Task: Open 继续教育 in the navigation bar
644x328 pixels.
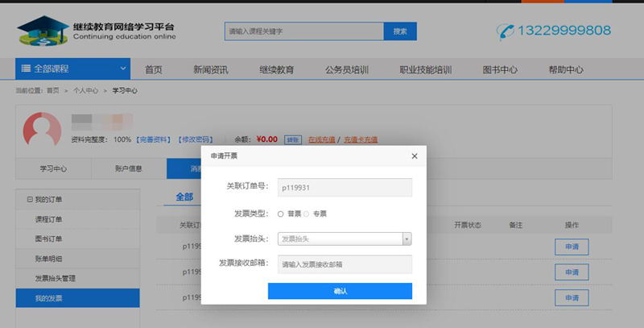Action: (276, 70)
